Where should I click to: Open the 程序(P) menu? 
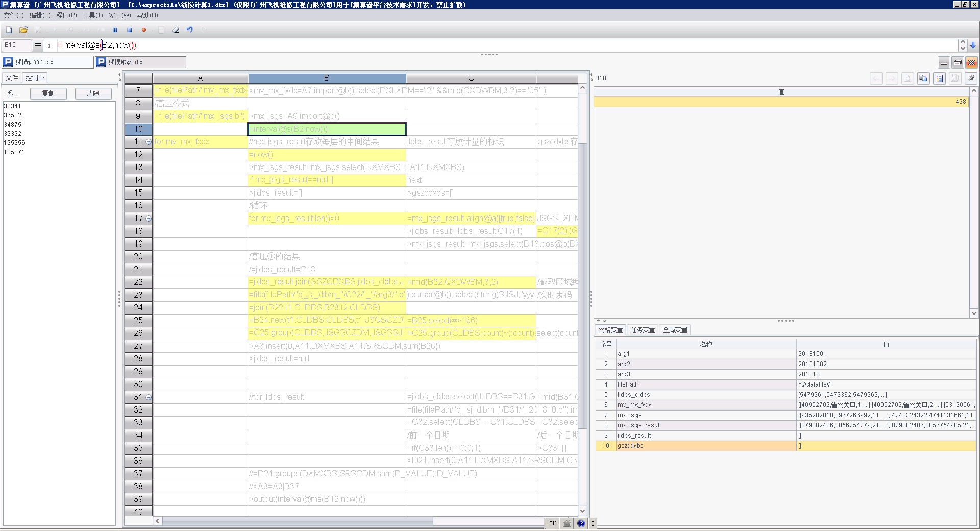tap(66, 15)
